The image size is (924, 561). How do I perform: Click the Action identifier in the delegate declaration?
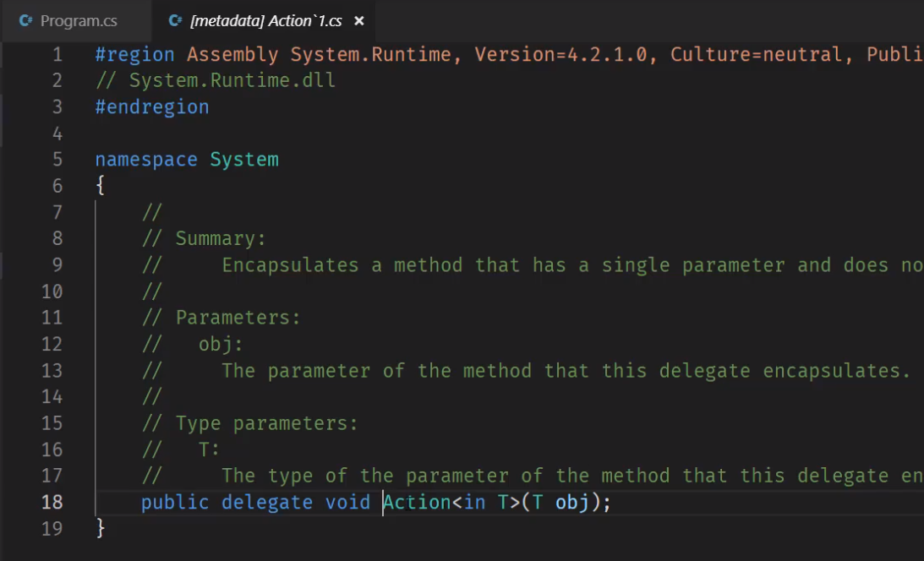pyautogui.click(x=417, y=502)
